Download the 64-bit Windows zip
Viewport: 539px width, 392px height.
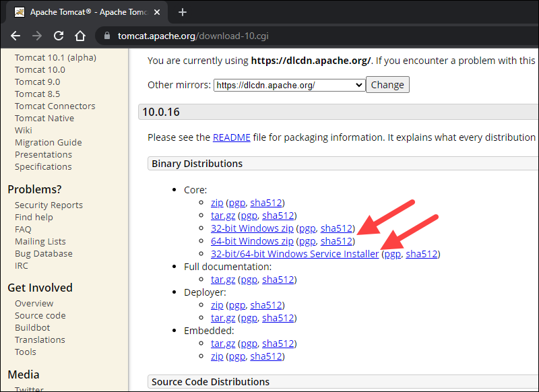tap(252, 240)
